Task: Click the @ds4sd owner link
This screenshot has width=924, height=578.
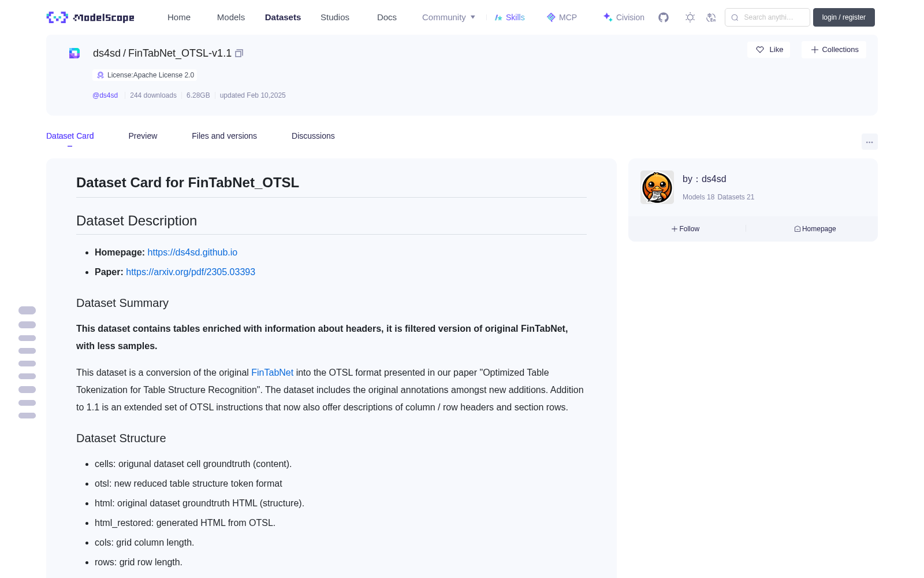Action: [105, 95]
